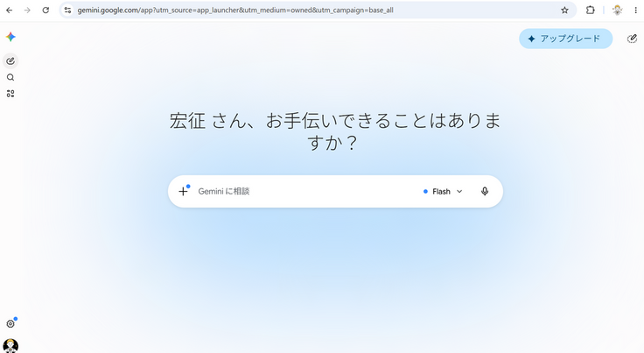Open the Gems explorer sidebar icon
The width and height of the screenshot is (644, 353).
10,94
